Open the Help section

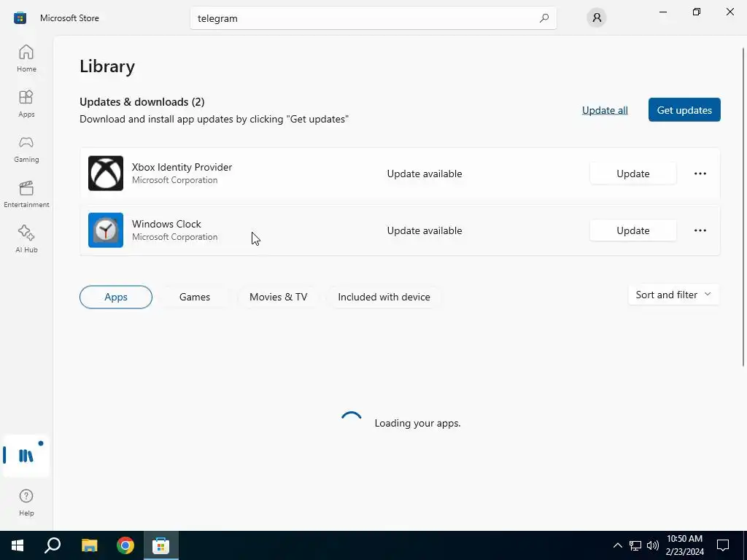coord(26,502)
